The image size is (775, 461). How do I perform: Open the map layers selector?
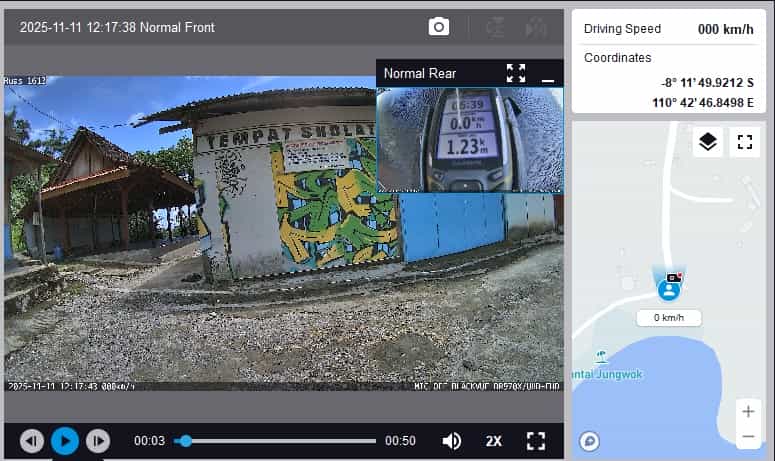tap(708, 142)
